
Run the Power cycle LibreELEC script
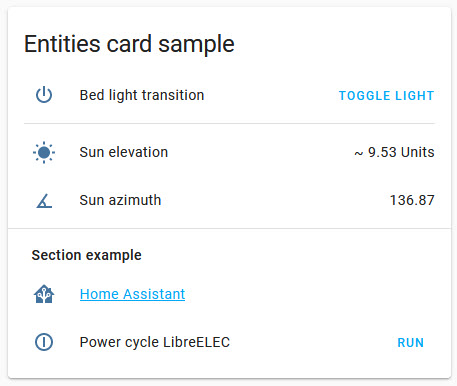click(x=411, y=343)
